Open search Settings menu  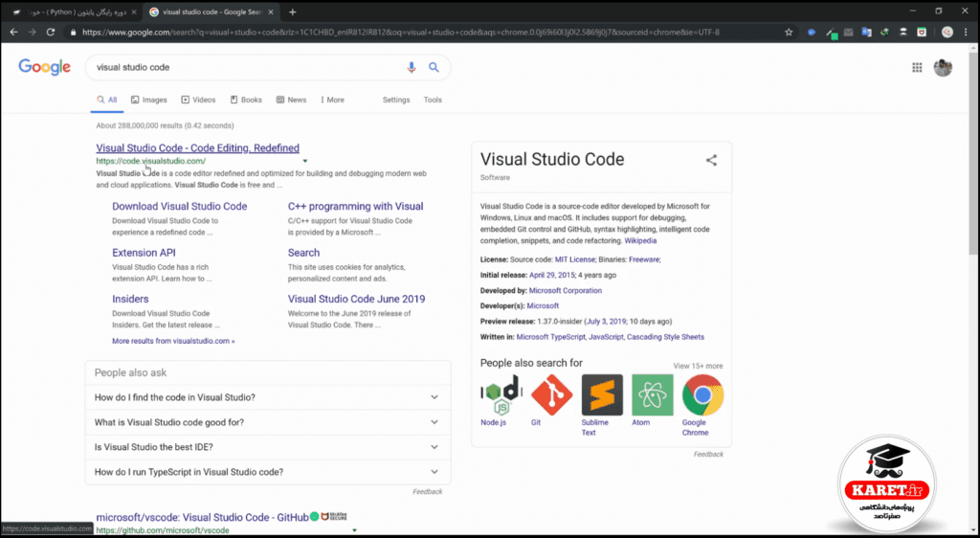tap(396, 100)
